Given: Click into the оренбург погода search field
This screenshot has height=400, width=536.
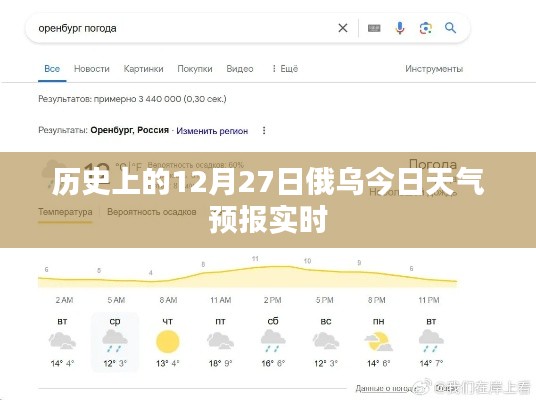Looking at the screenshot, I should coord(185,28).
